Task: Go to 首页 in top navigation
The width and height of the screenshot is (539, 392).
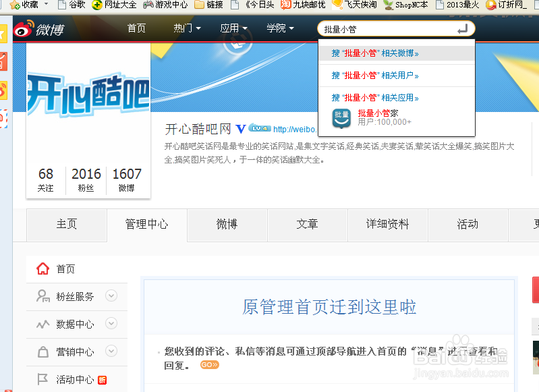Action: pos(136,28)
